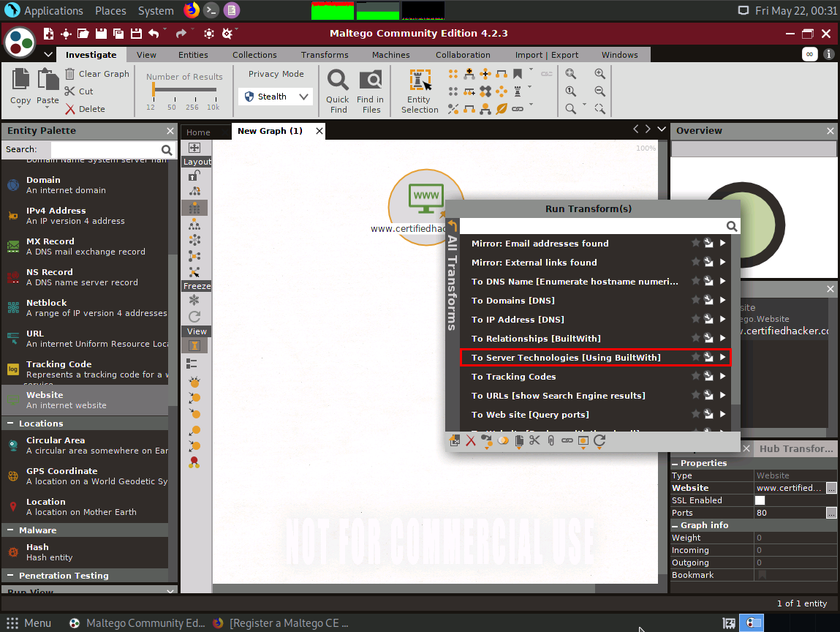Screen dimensions: 840x632
Task: Open the Website property ellipsis button
Action: click(x=831, y=488)
